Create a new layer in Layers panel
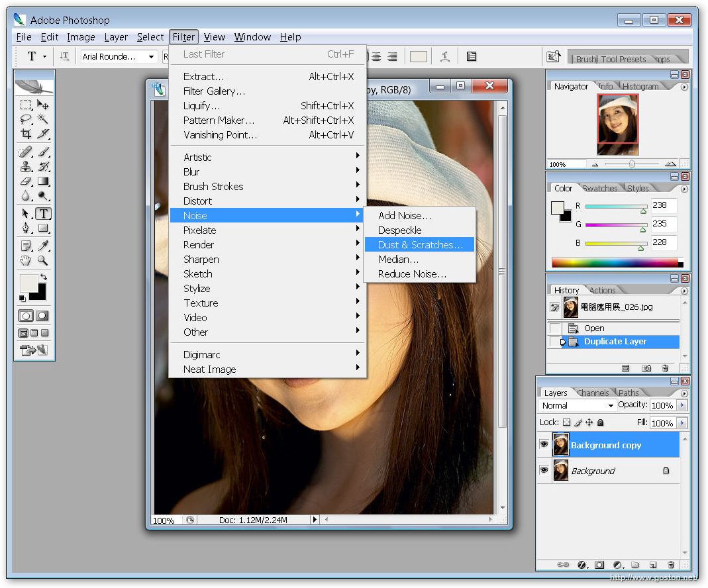The width and height of the screenshot is (708, 588). coord(653,565)
